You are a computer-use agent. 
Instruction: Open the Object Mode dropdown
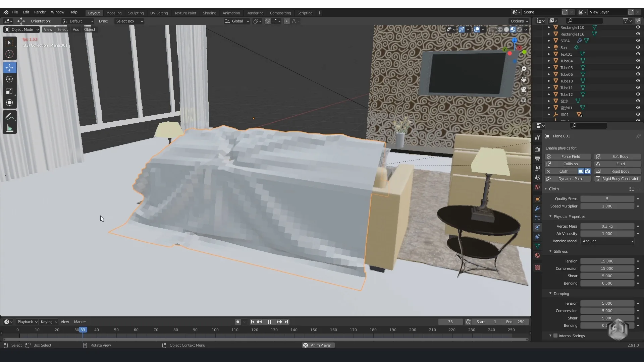point(22,29)
